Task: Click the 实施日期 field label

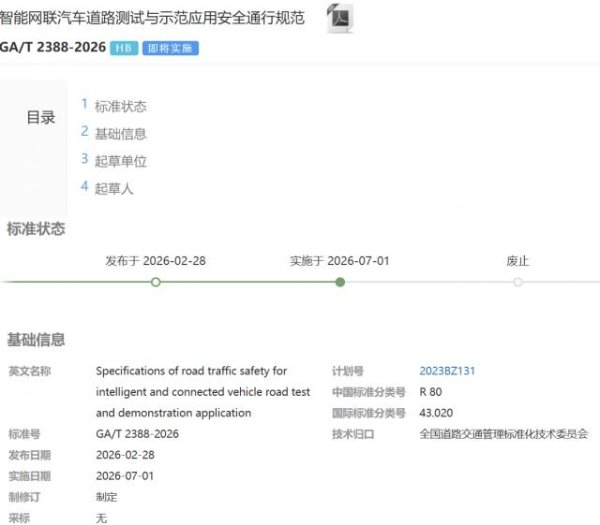Action: pos(30,476)
